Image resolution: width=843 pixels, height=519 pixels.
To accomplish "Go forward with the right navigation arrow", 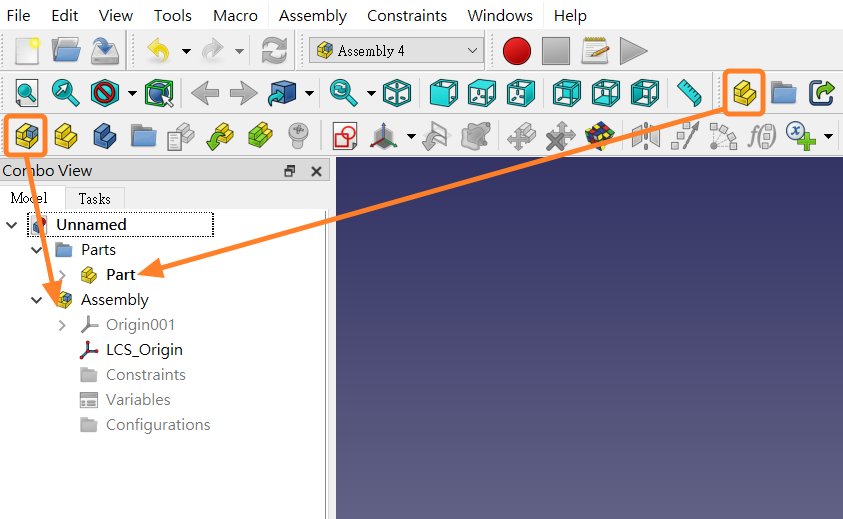I will pyautogui.click(x=244, y=93).
